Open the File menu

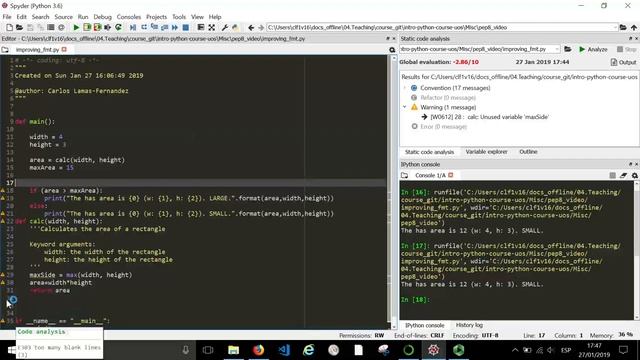[x=7, y=17]
